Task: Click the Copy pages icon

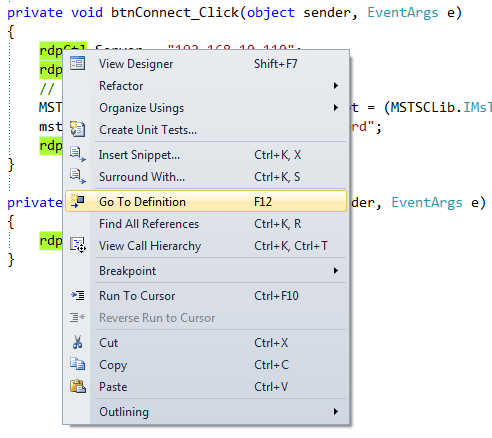Action: (77, 364)
